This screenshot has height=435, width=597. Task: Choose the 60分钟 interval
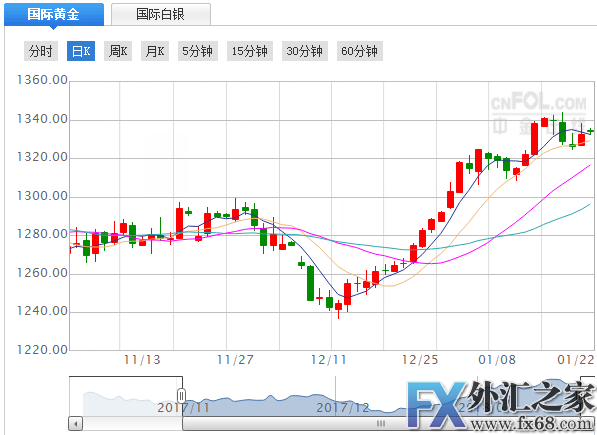tap(359, 51)
